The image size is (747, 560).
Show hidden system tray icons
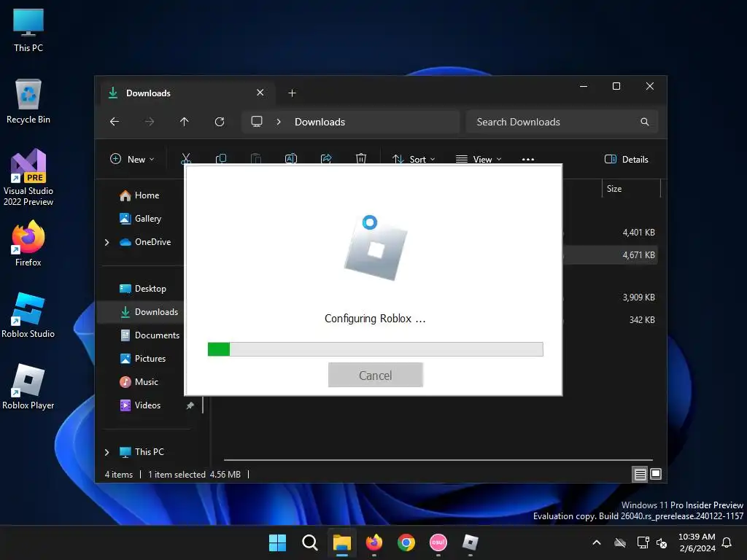coord(597,542)
